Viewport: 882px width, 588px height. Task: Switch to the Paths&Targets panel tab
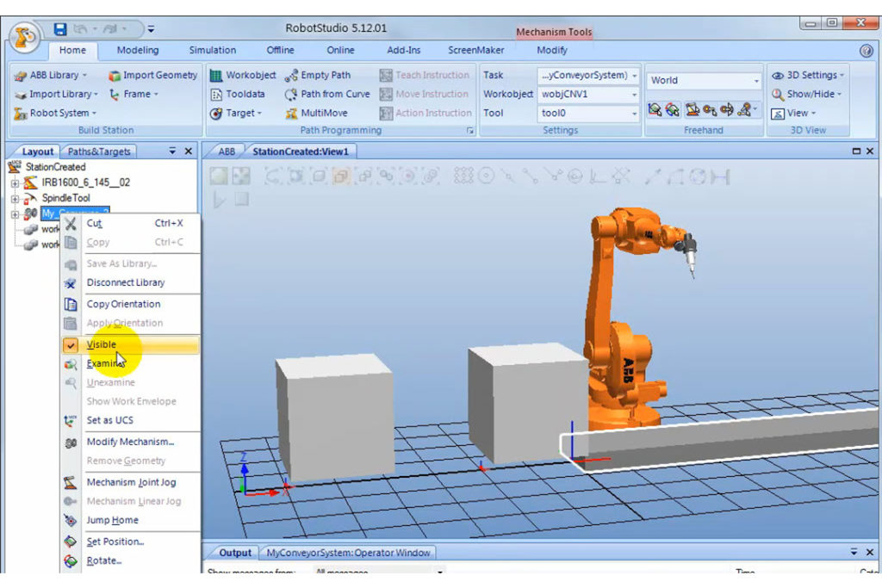[99, 152]
